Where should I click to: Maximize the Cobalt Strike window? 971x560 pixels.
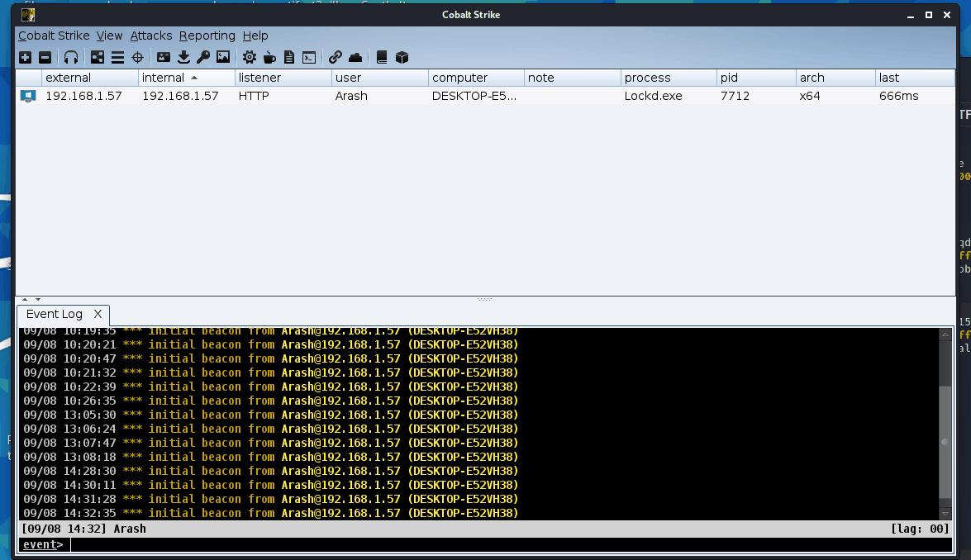[x=929, y=15]
